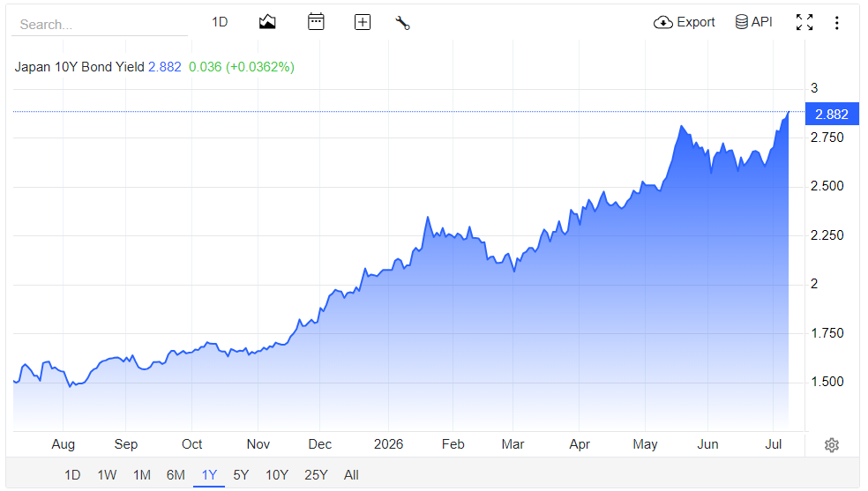Click the plus compare/add icon
868x491 pixels.
tap(363, 22)
